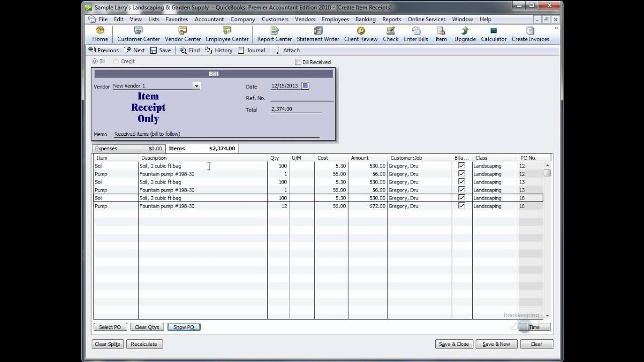Screen dimensions: 644x362
Task: Click the Select PO button
Action: point(110,327)
